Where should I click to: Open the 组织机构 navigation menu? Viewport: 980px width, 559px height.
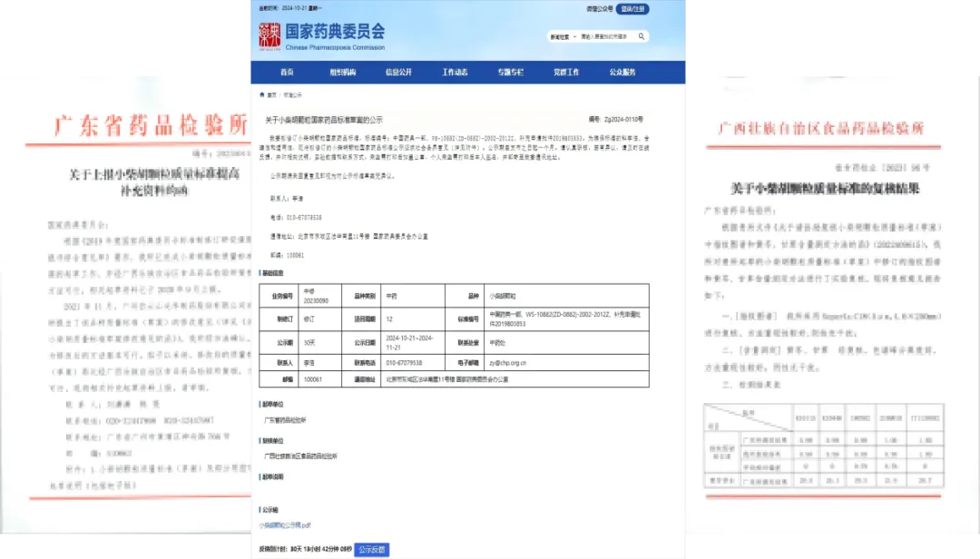(x=342, y=73)
